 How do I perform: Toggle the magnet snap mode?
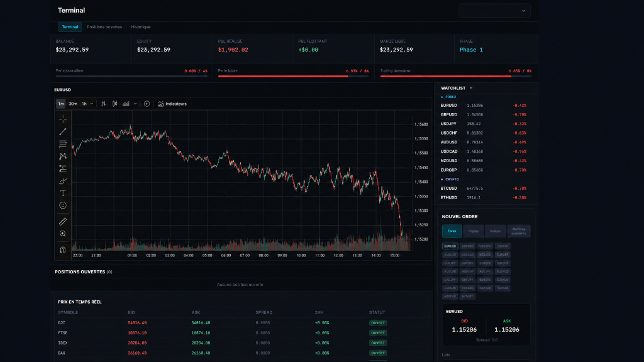(x=63, y=250)
